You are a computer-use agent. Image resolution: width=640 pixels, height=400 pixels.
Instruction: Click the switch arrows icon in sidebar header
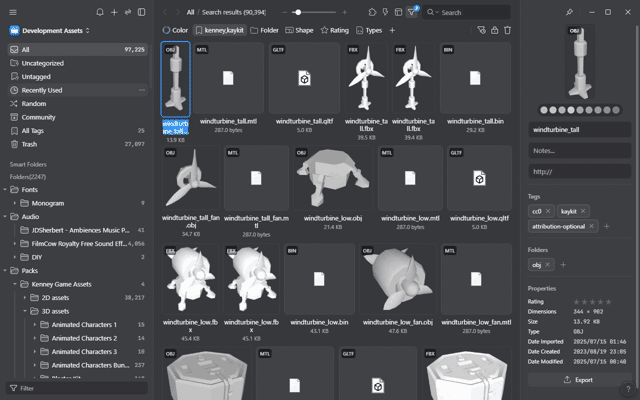[x=128, y=12]
